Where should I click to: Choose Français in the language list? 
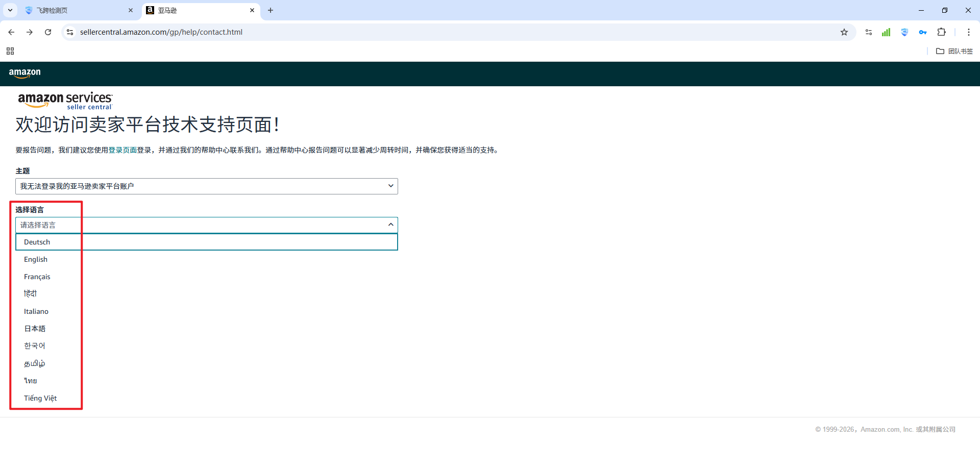[x=207, y=277]
